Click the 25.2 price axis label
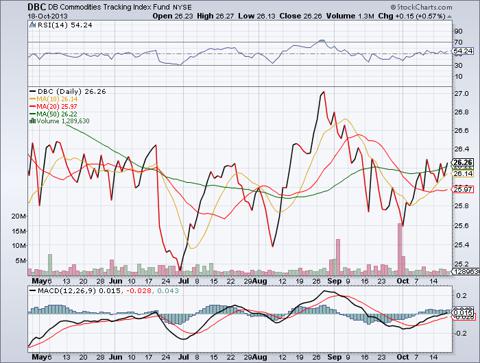Viewport: 480px width, 363px height. tap(461, 264)
